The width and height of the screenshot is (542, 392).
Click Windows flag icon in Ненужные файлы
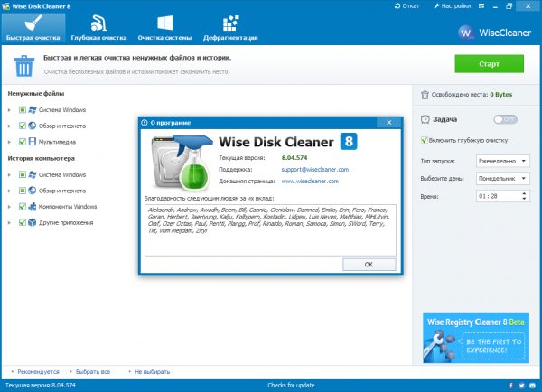(33, 110)
